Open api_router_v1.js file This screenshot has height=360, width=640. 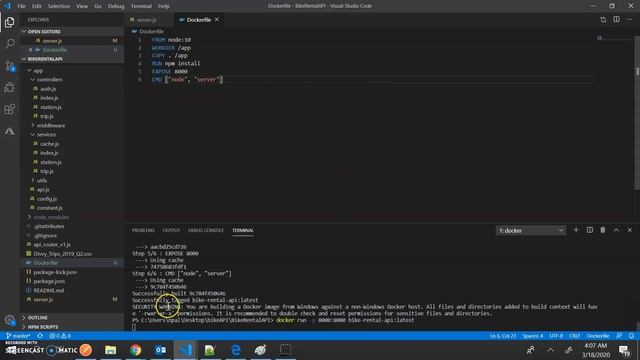pos(52,244)
